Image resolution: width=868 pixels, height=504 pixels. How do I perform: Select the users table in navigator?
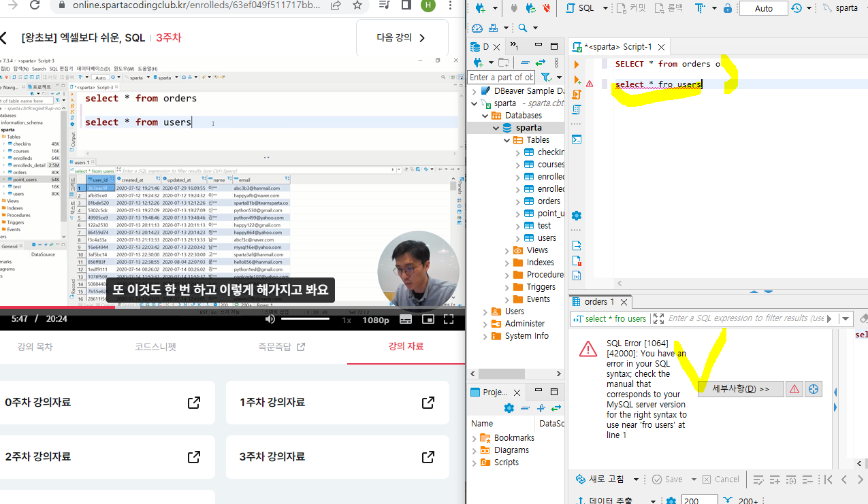547,238
